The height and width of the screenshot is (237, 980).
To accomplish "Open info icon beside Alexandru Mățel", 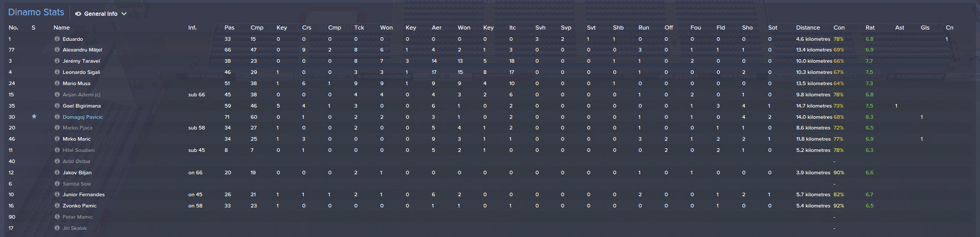I will coord(57,50).
